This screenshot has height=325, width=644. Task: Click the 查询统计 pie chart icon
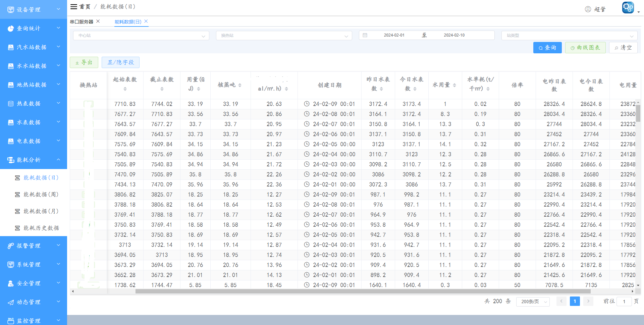11,29
